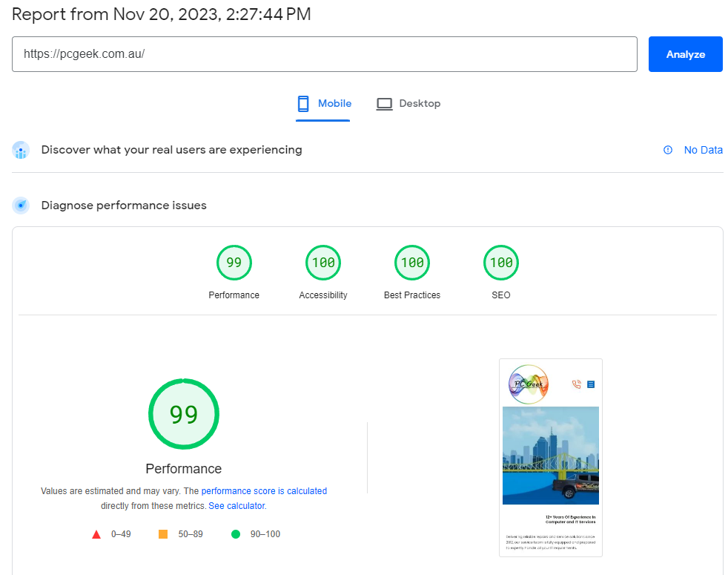This screenshot has height=575, width=728.
Task: Click the No Data link
Action: (x=703, y=150)
